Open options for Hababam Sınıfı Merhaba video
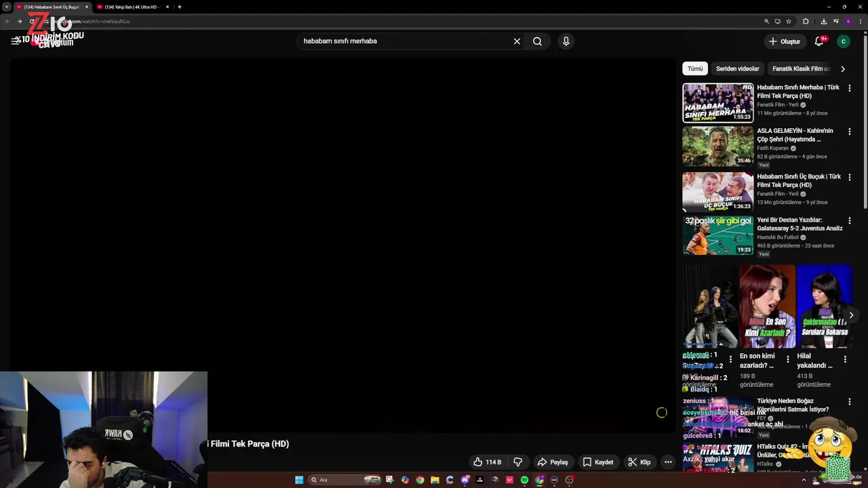 (x=850, y=88)
